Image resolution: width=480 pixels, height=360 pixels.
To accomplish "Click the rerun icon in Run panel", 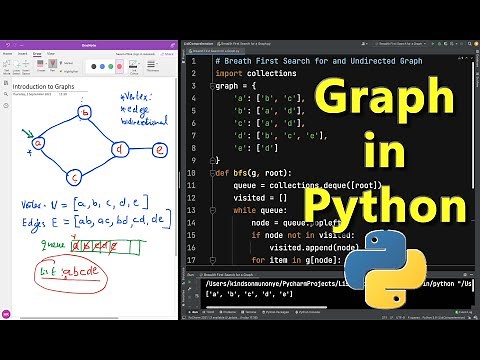I will pyautogui.click(x=189, y=282).
